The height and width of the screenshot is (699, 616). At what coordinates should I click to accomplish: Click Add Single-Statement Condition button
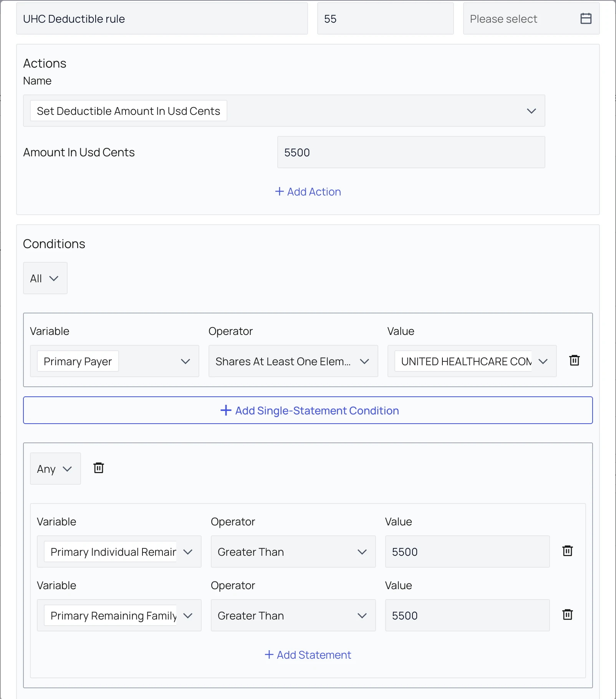(x=308, y=410)
